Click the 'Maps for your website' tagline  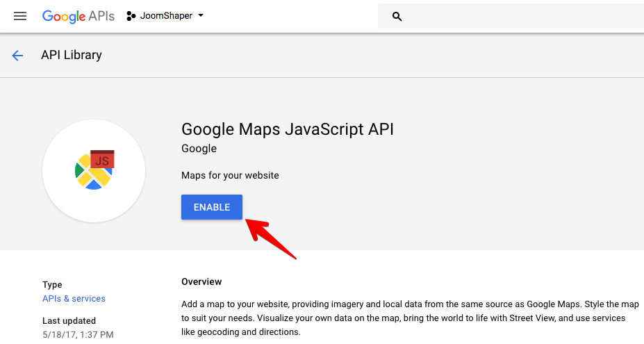tap(230, 176)
